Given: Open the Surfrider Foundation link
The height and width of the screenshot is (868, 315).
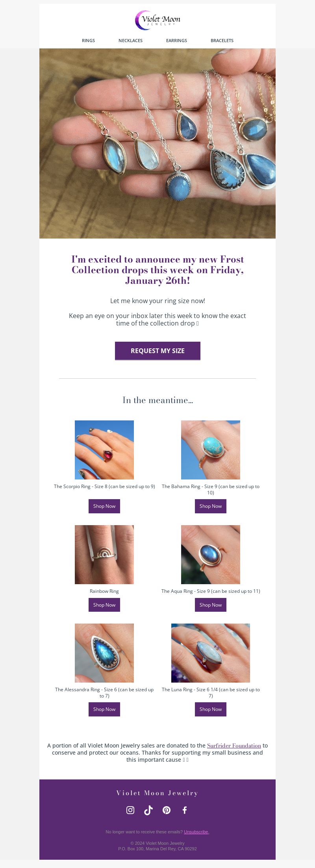Looking at the screenshot, I should (x=234, y=746).
